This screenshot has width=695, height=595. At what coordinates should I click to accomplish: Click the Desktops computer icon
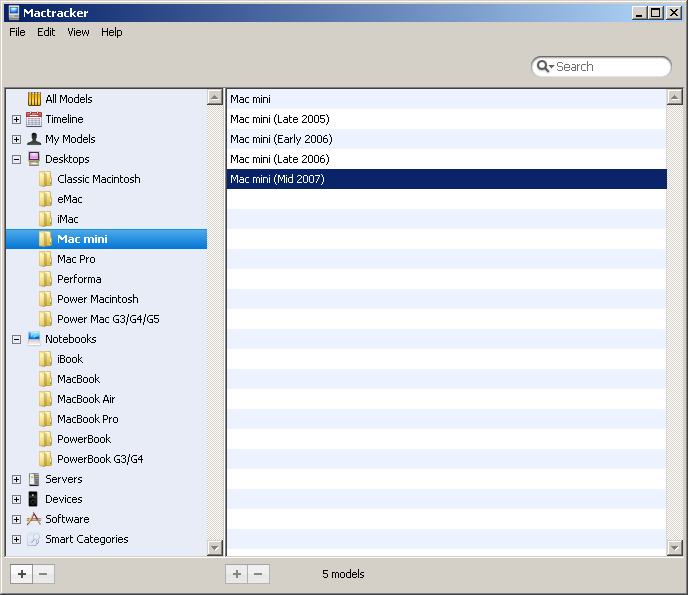tap(34, 159)
